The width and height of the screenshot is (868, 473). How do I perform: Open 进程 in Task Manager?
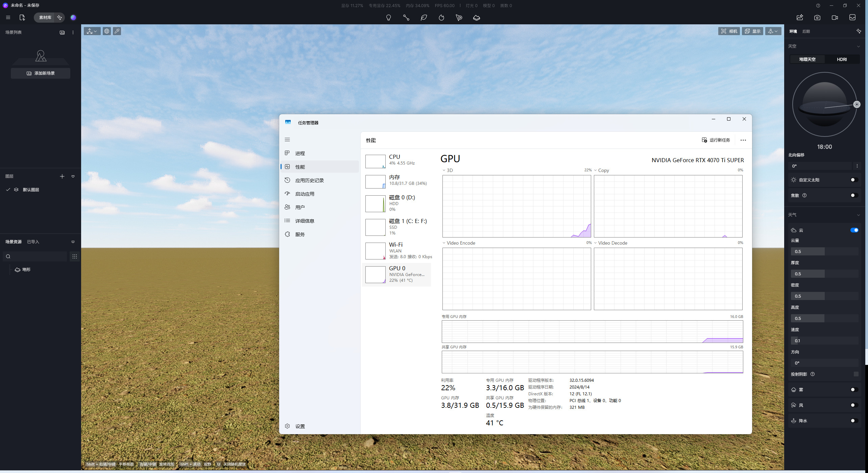tap(319, 153)
